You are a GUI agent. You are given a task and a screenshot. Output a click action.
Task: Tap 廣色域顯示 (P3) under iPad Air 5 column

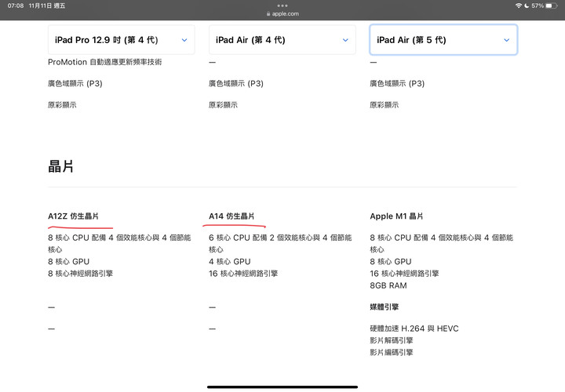397,84
